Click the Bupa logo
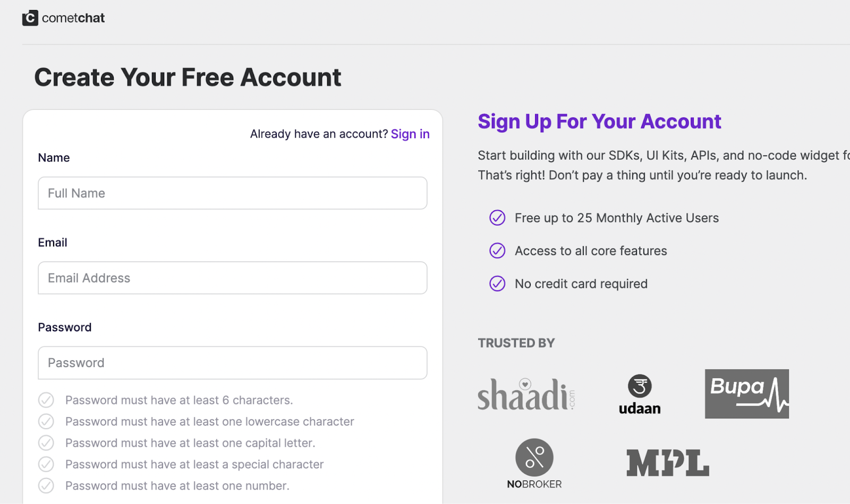Viewport: 850px width, 504px height. 746,394
